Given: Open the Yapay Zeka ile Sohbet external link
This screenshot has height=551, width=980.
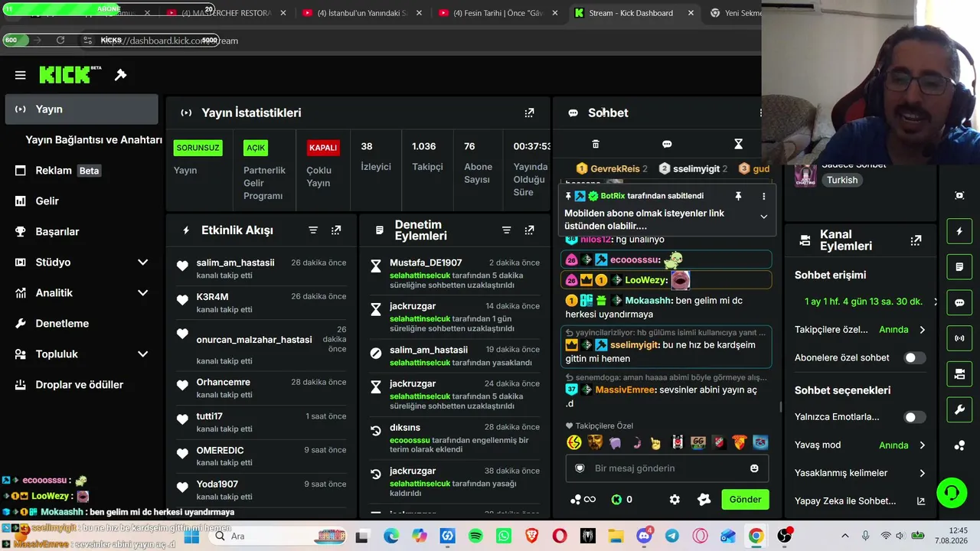Looking at the screenshot, I should pos(921,501).
